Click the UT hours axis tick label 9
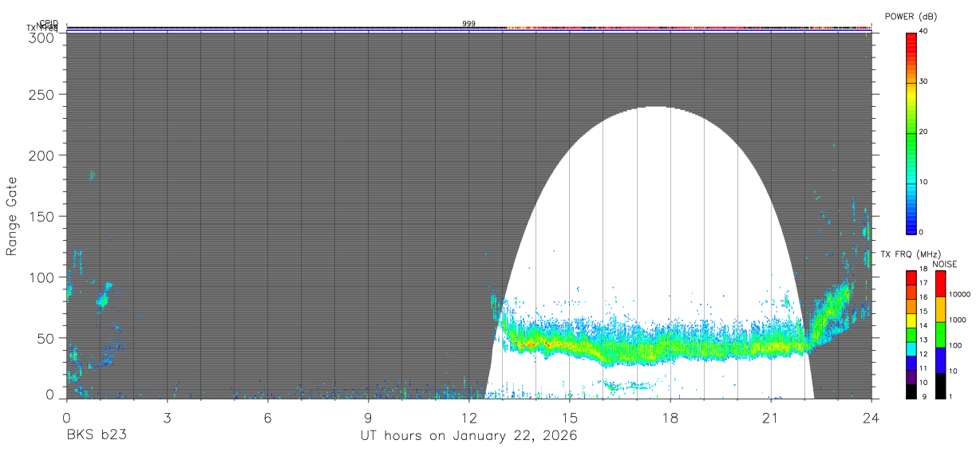 pyautogui.click(x=368, y=418)
